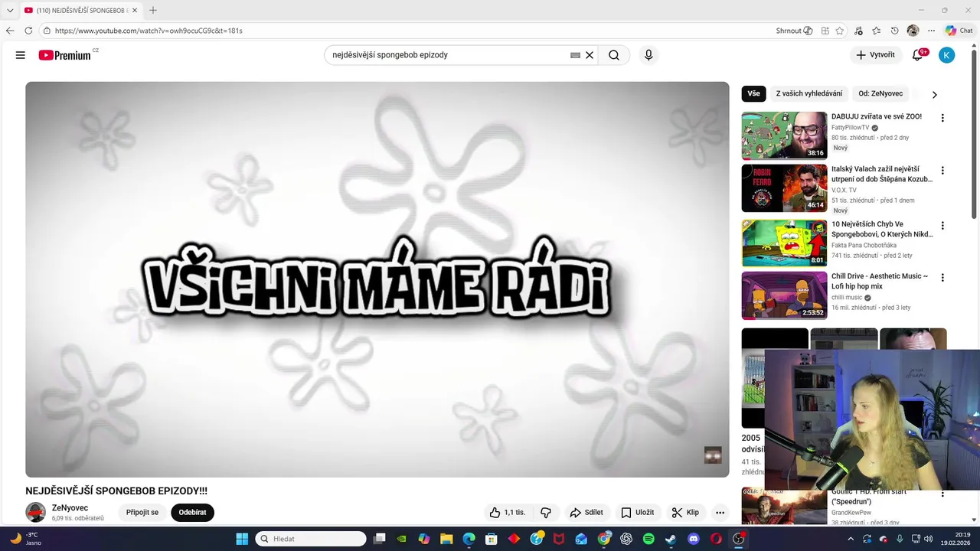Open Edge settings and more menu
980x551 pixels.
coord(931,31)
